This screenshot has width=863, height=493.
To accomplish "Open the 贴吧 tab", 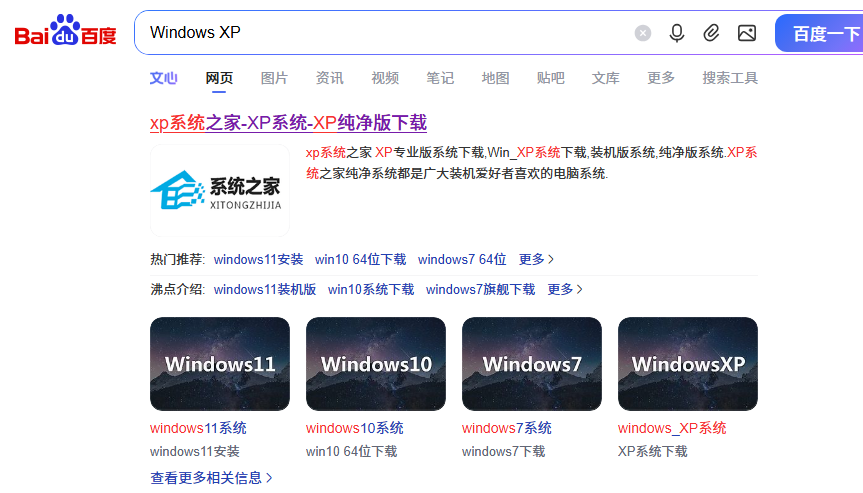I will coord(550,78).
